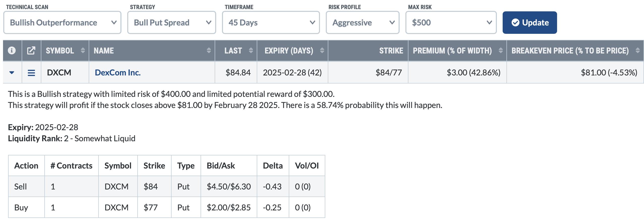
Task: Sort table by Symbol column arrows
Action: [83, 50]
